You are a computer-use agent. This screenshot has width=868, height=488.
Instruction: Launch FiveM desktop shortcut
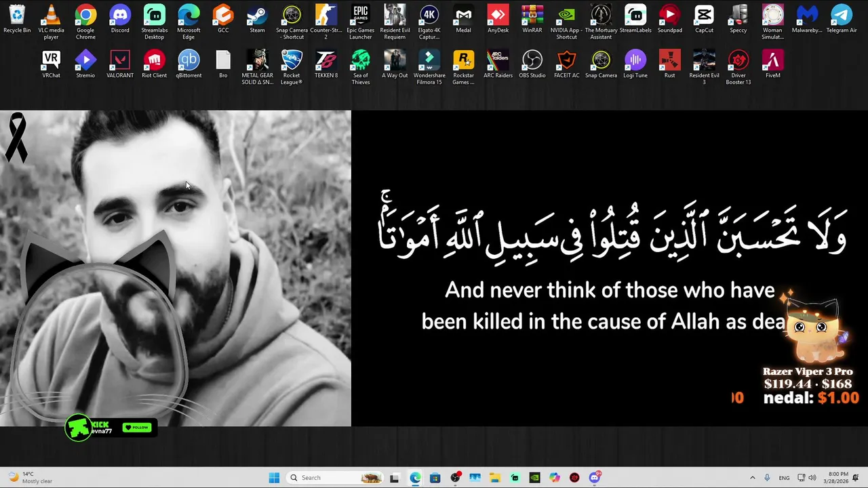pos(772,64)
